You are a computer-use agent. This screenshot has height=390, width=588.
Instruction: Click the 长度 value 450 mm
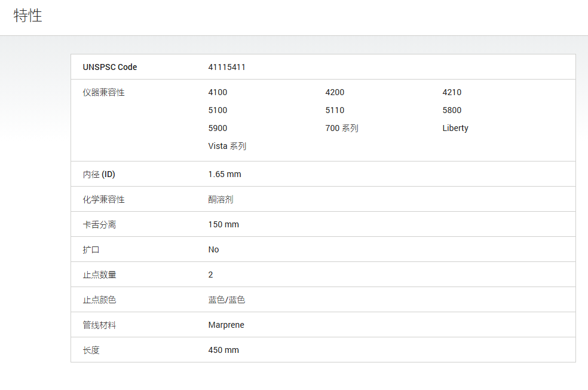pos(223,350)
